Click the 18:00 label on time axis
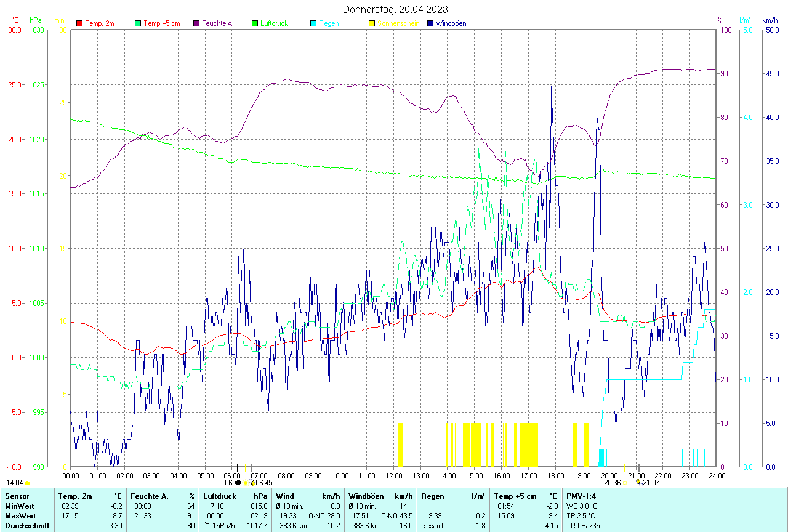The height and width of the screenshot is (532, 788). pyautogui.click(x=555, y=475)
